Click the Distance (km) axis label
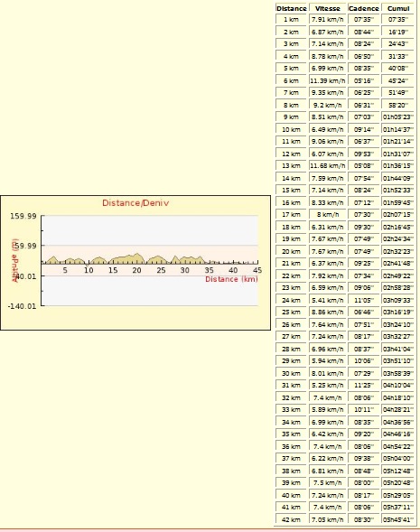This screenshot has width=420, height=532. tap(231, 279)
